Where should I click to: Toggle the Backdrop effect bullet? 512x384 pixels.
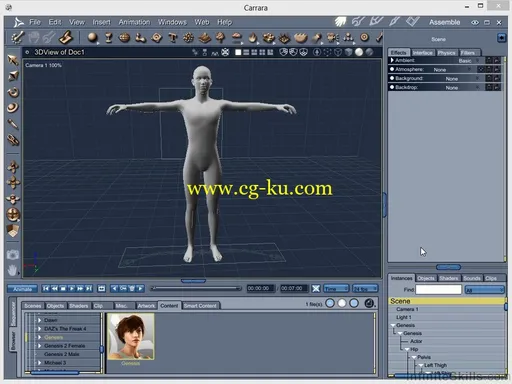coord(392,87)
